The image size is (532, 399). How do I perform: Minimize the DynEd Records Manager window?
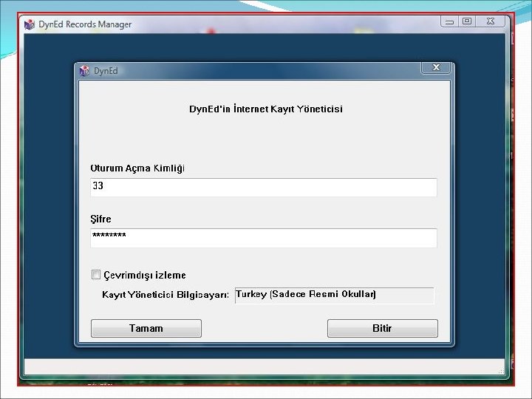[449, 21]
